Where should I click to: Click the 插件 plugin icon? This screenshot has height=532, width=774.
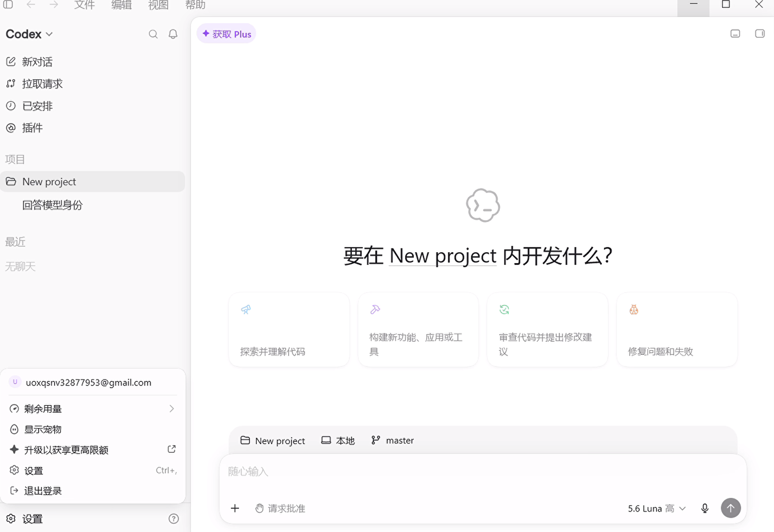point(11,128)
